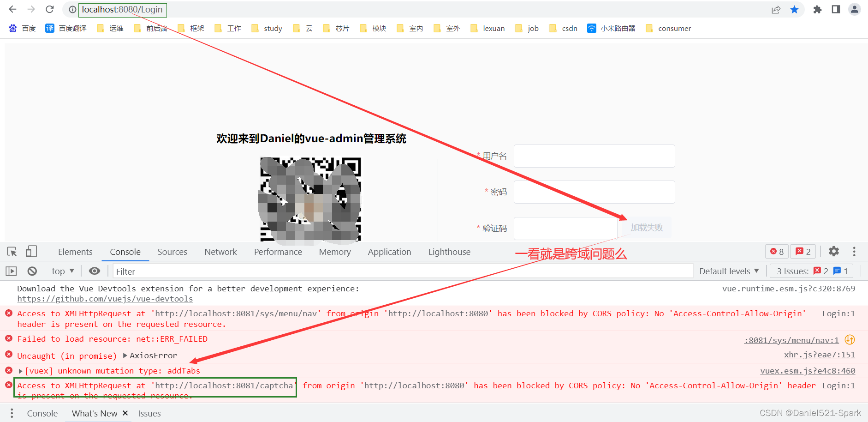Open the vue-devtools GitHub link
The image size is (868, 422).
[x=105, y=299]
